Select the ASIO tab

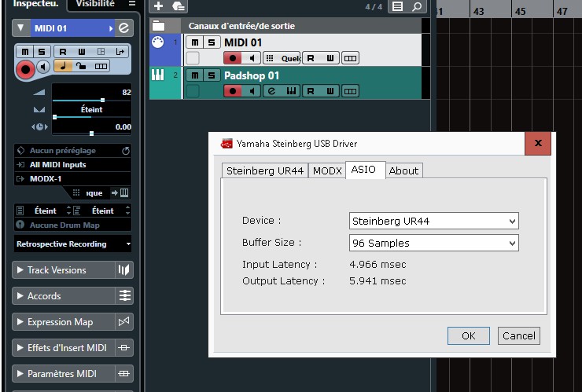365,170
